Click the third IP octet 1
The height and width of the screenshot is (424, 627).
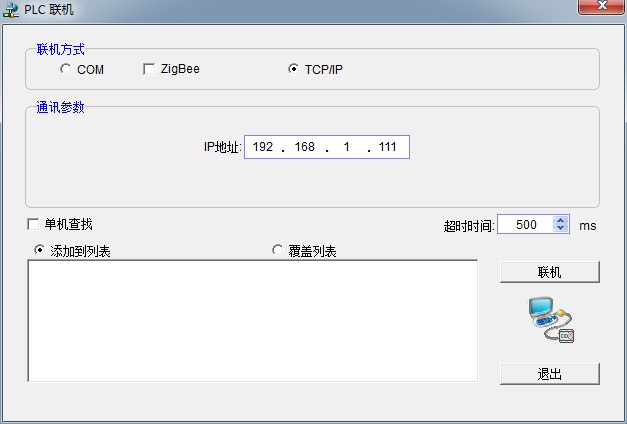[x=346, y=147]
